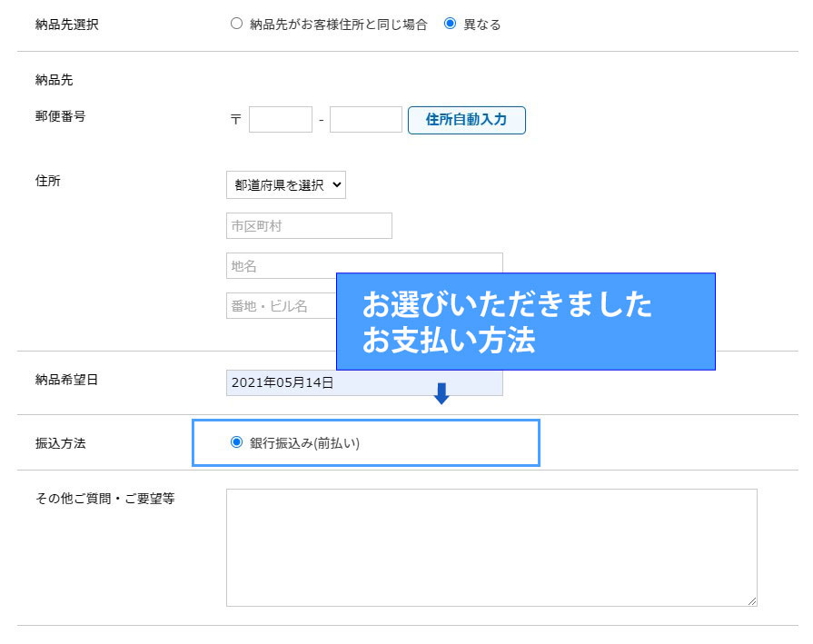Click the 番地・ビル名 input field
This screenshot has width=813, height=644.
click(280, 305)
